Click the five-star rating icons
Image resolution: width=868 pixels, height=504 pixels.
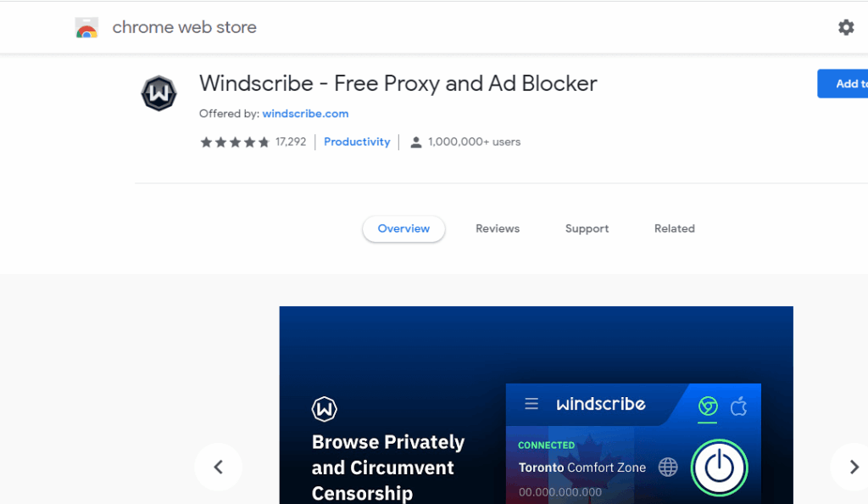(235, 143)
